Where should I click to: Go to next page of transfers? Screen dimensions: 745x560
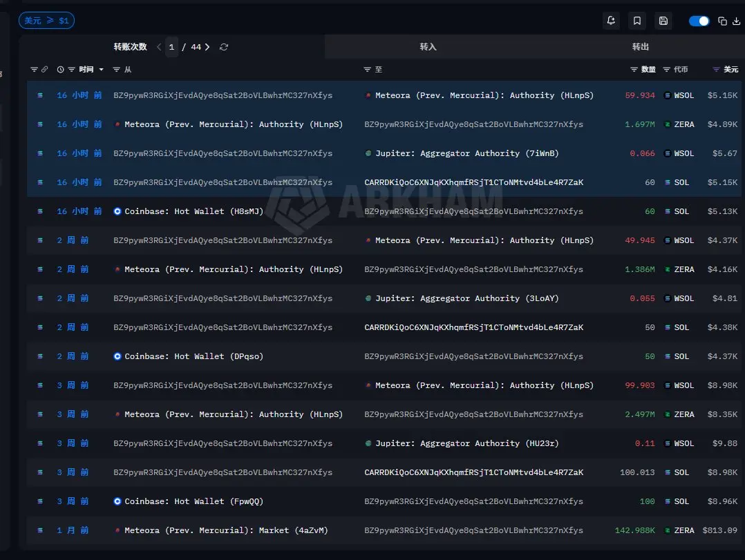pos(207,47)
